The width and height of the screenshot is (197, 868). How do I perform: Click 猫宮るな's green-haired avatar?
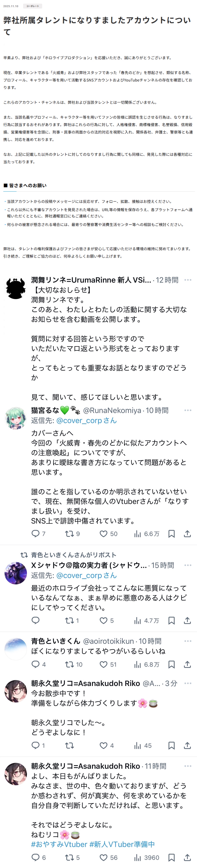click(15, 419)
